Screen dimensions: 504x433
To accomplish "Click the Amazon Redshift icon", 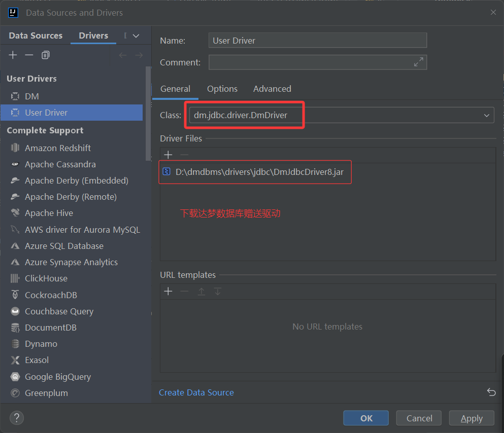I will 15,148.
